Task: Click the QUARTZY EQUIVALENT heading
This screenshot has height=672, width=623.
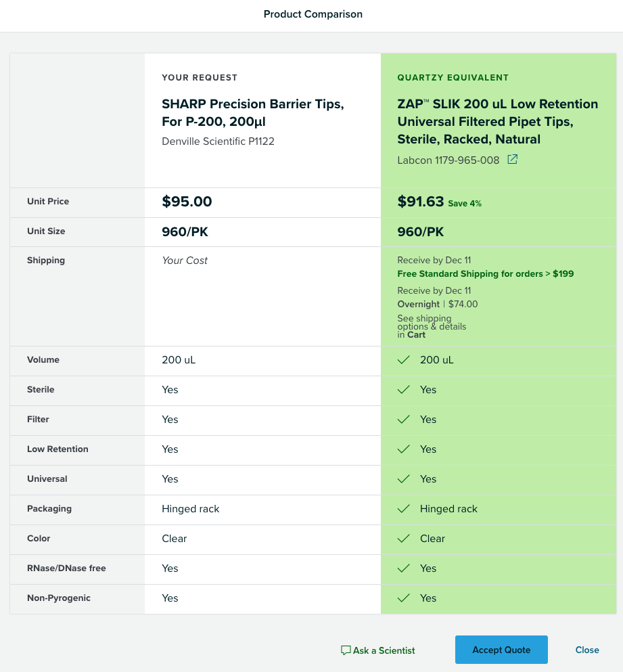Action: point(453,78)
